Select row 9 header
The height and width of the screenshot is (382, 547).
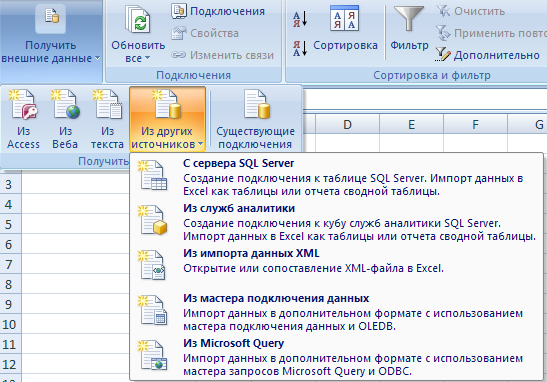[x=10, y=304]
